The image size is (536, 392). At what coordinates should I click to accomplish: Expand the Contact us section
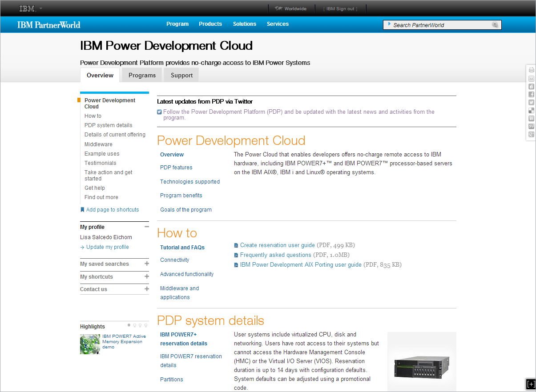147,289
